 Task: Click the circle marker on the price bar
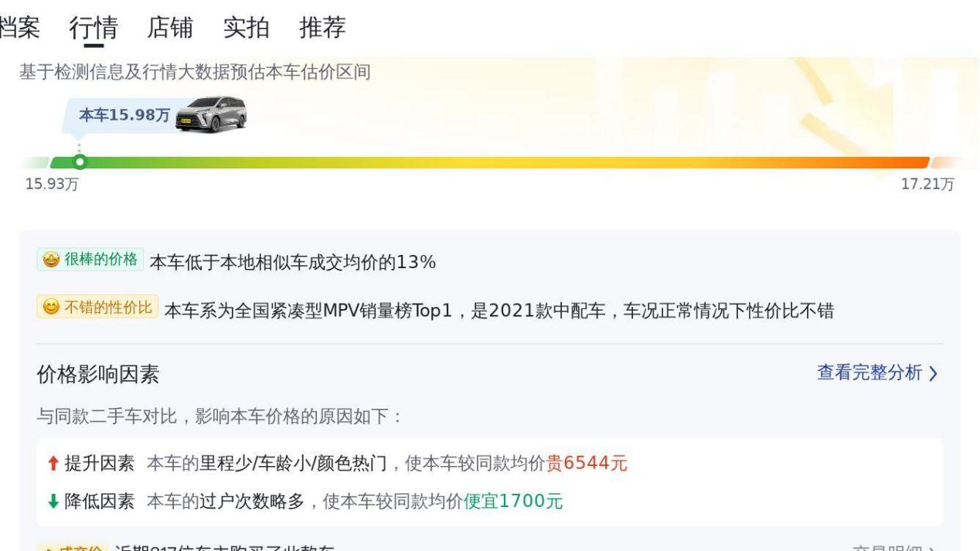click(79, 162)
